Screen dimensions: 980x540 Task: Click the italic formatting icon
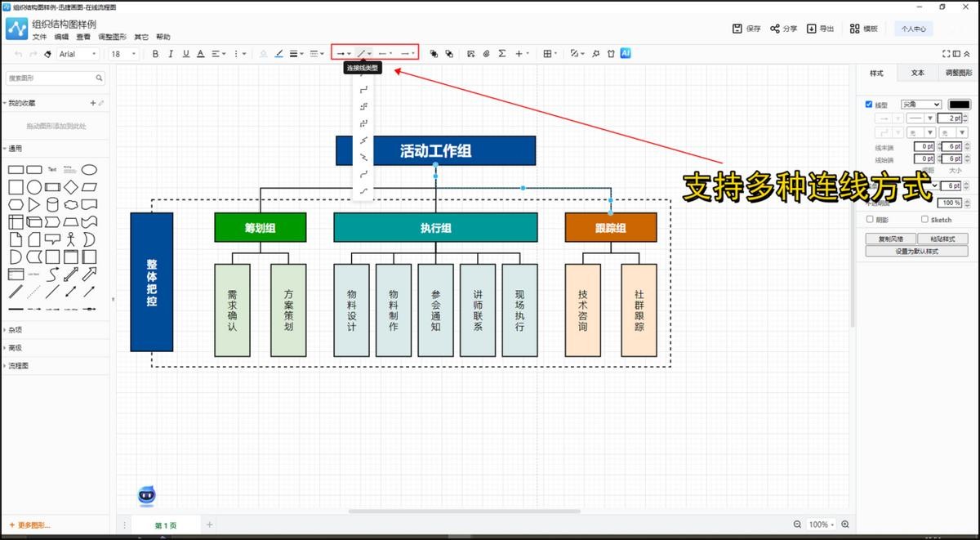(x=171, y=54)
